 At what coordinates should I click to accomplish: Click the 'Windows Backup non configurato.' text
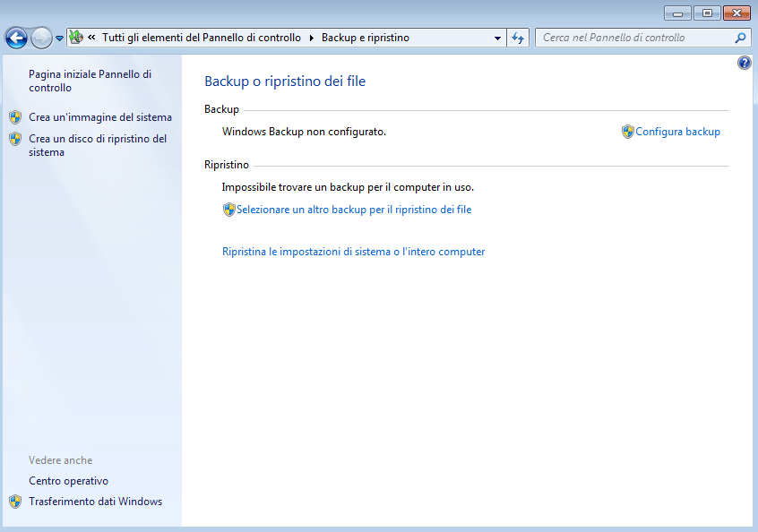(x=304, y=132)
